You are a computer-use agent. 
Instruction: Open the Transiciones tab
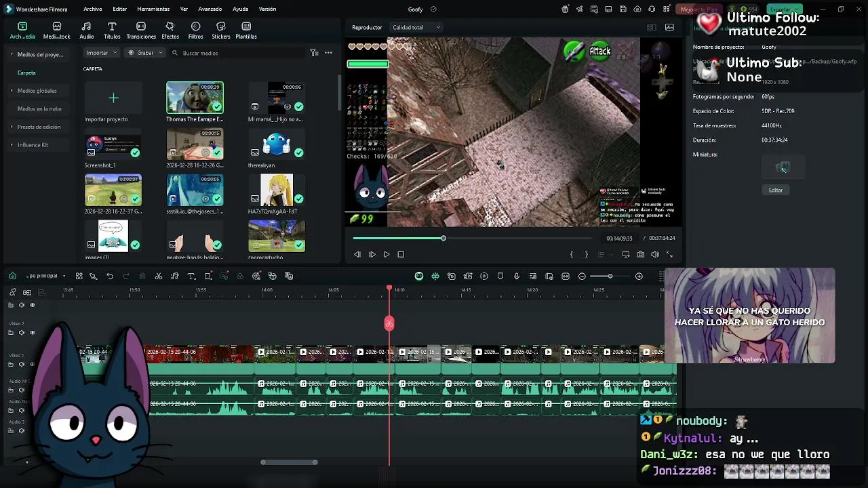pos(141,30)
